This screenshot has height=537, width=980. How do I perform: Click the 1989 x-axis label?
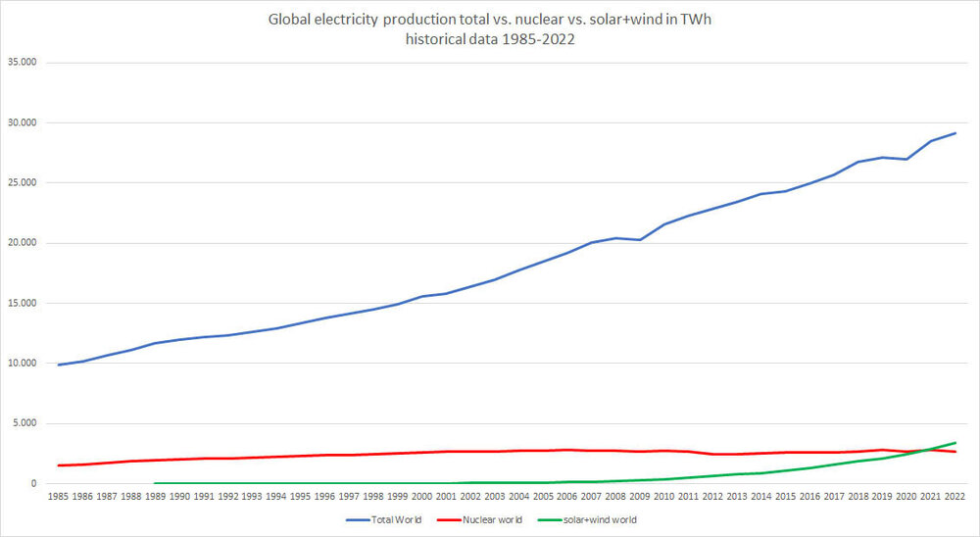[x=155, y=497]
